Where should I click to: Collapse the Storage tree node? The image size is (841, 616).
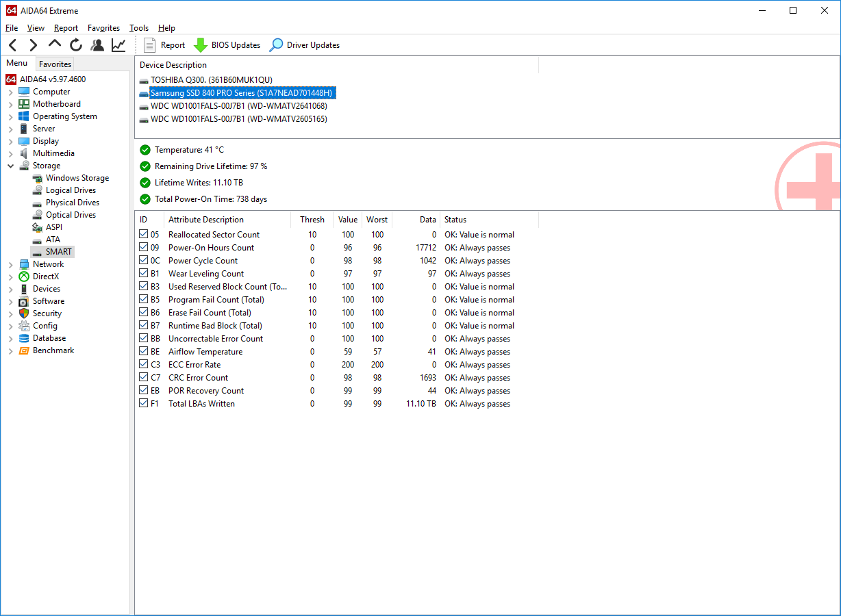click(x=10, y=166)
